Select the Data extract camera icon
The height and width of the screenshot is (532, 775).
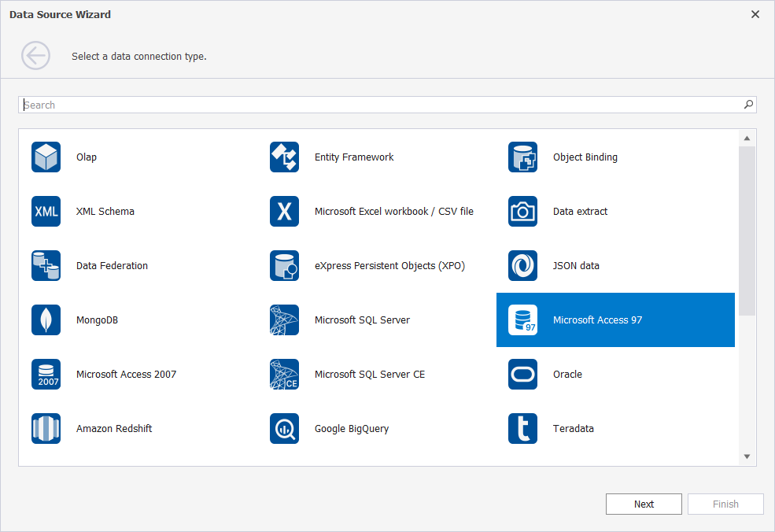[522, 211]
